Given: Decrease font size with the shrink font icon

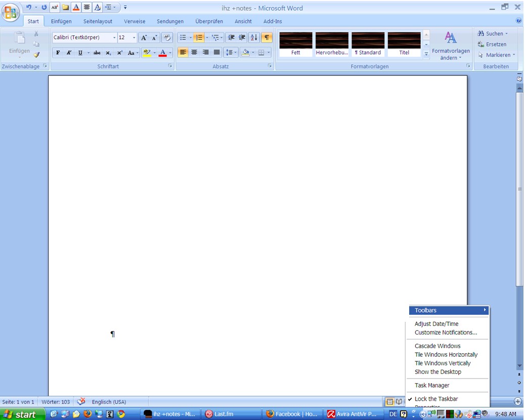Looking at the screenshot, I should (x=154, y=37).
